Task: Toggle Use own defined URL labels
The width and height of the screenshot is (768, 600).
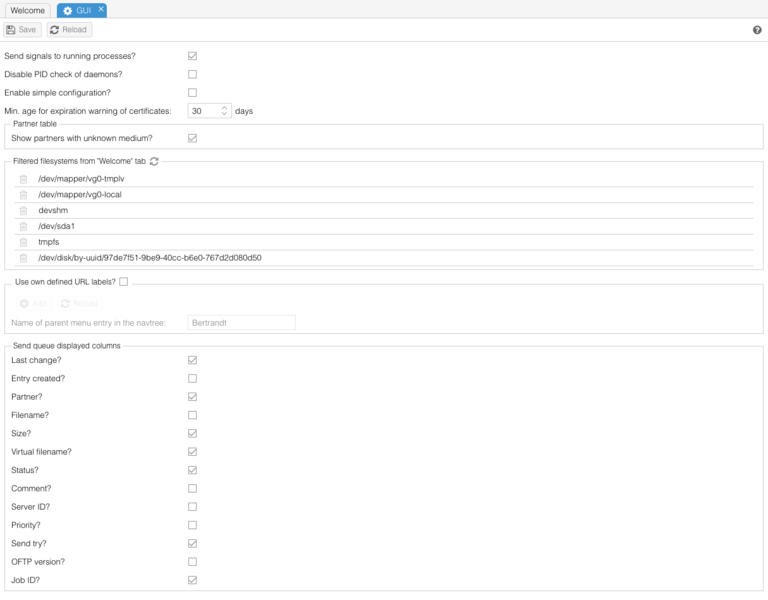Action: click(x=124, y=282)
